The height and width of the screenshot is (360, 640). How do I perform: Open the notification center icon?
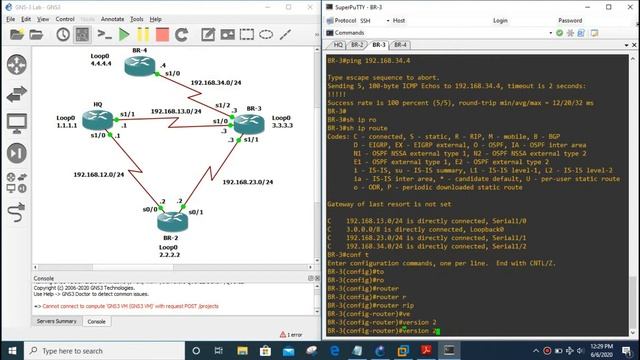(627, 351)
